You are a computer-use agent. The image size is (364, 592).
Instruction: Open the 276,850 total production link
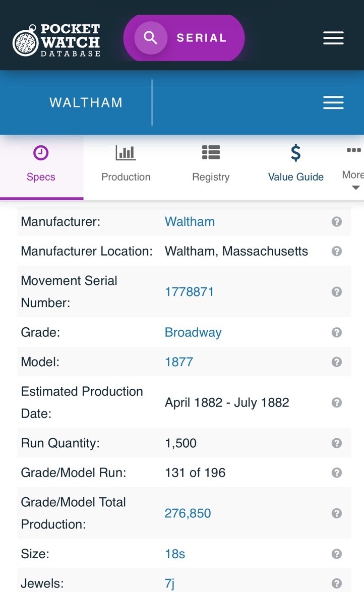188,513
